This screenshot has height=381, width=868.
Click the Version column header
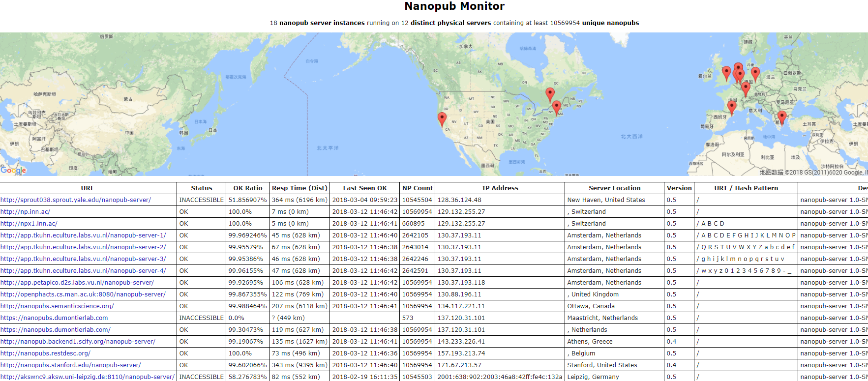point(679,188)
